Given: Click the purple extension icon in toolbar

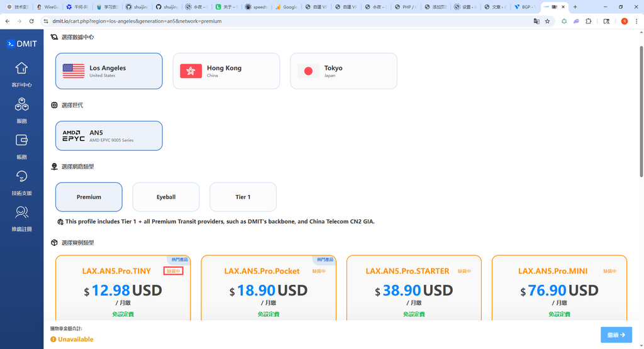Looking at the screenshot, I should click(x=576, y=21).
